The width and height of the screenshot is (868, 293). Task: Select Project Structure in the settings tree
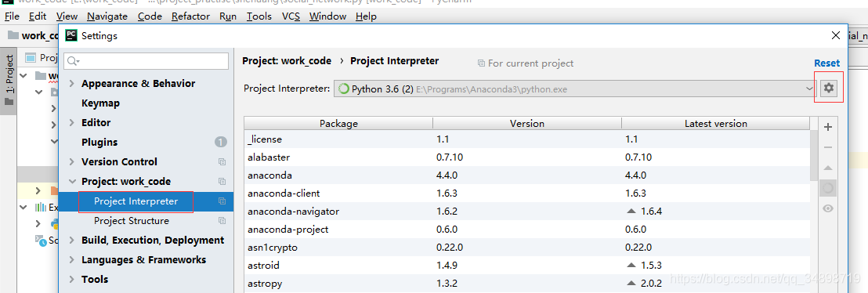[x=132, y=220]
